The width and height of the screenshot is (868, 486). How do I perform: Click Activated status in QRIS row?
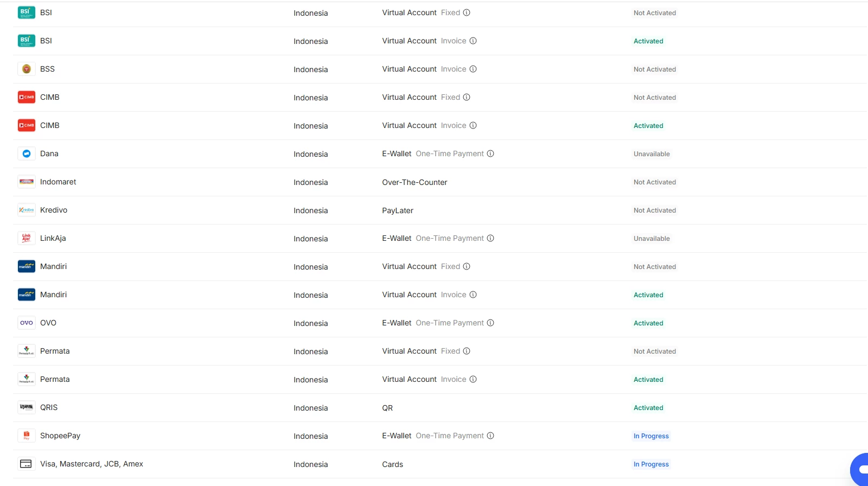648,408
